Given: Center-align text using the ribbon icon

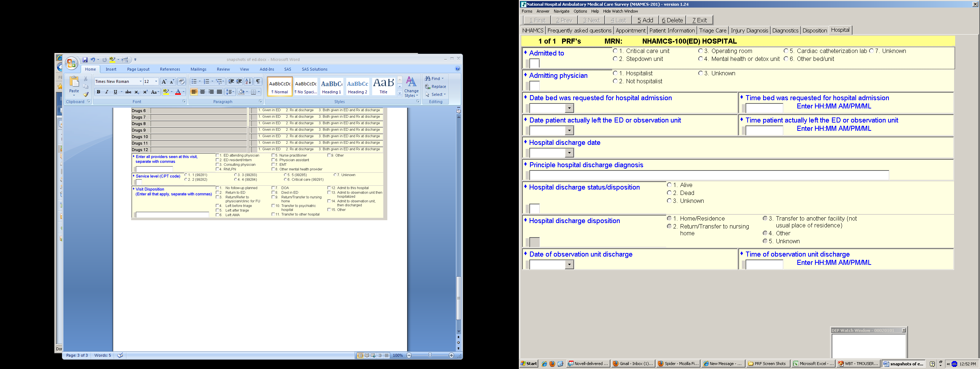Looking at the screenshot, I should (202, 92).
